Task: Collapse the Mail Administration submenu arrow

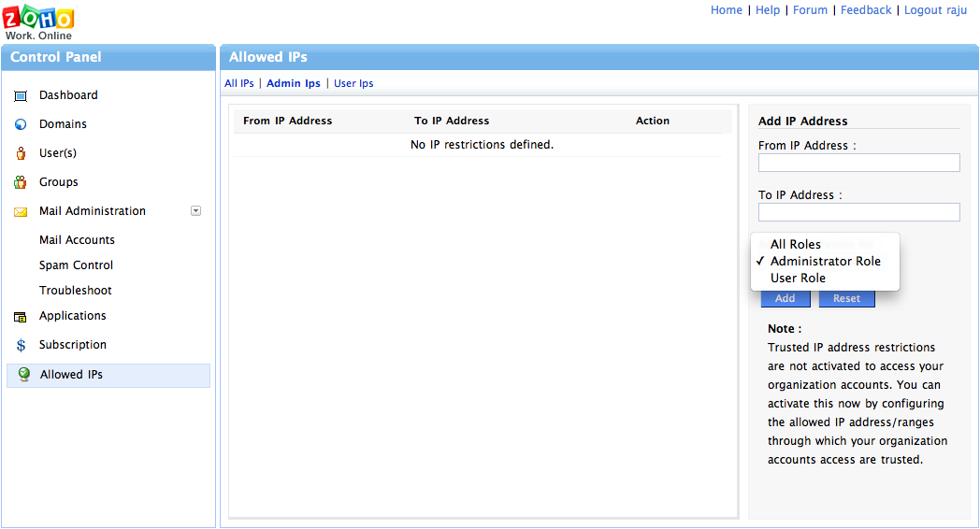Action: [x=195, y=211]
